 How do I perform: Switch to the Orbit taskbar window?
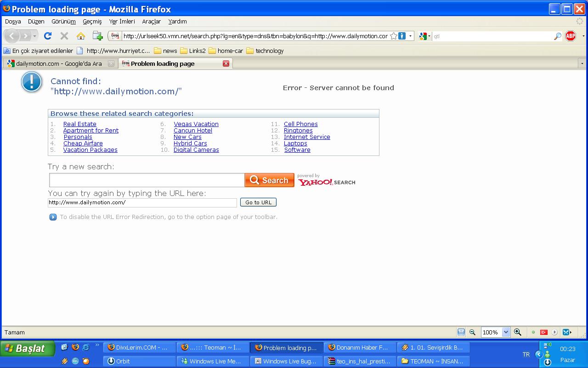(139, 361)
